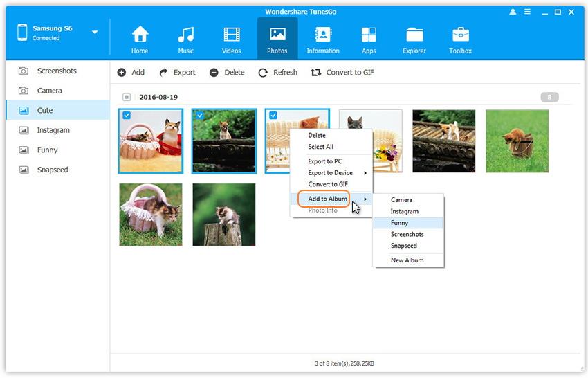This screenshot has width=588, height=378.
Task: Click Convert to GIF in the toolbar
Action: [342, 73]
